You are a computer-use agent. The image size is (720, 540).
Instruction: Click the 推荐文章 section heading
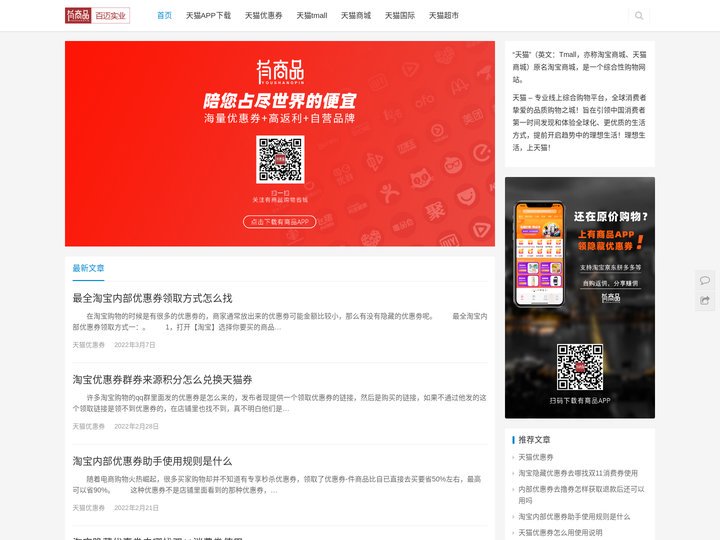[x=534, y=439]
